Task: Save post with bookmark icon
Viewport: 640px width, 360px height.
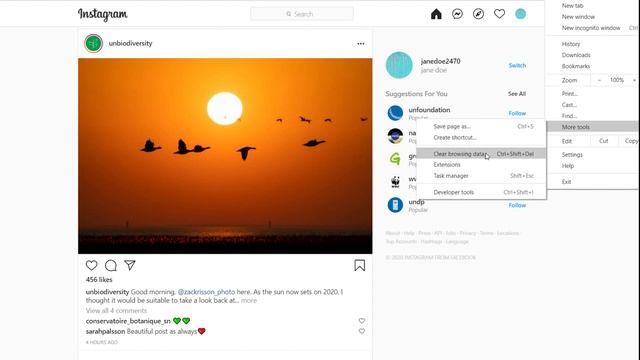Action: [360, 266]
